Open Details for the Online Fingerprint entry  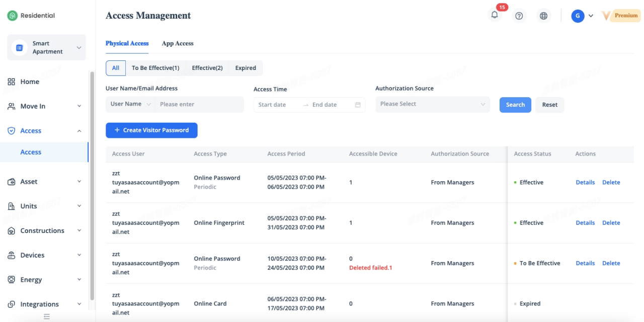pyautogui.click(x=585, y=223)
